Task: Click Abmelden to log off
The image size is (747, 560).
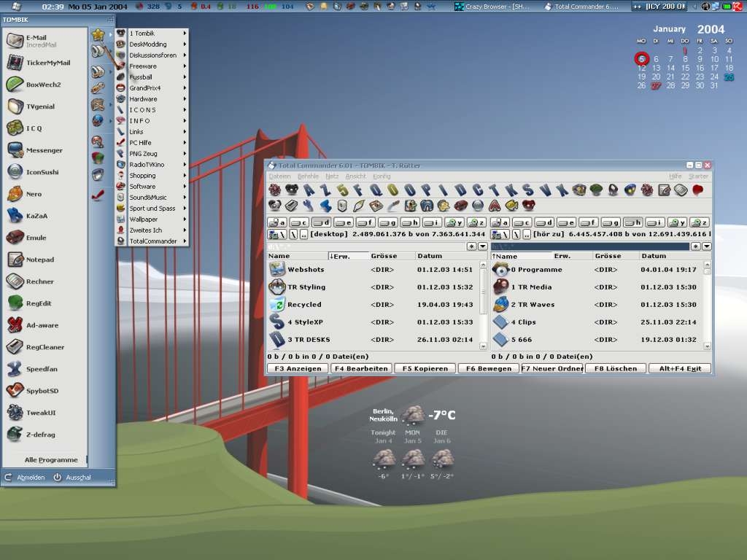Action: coord(26,477)
